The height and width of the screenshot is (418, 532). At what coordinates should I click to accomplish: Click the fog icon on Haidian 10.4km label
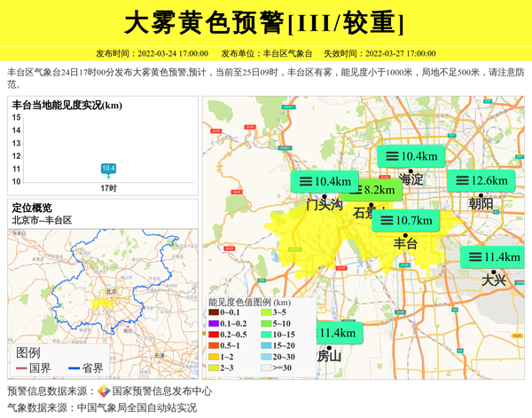coord(389,156)
